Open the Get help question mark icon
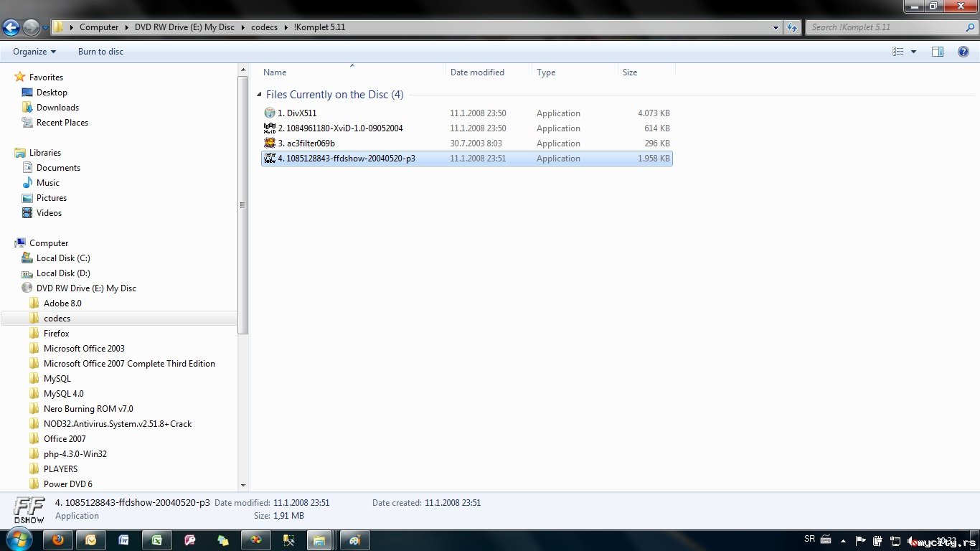Viewport: 980px width, 551px height. click(963, 52)
